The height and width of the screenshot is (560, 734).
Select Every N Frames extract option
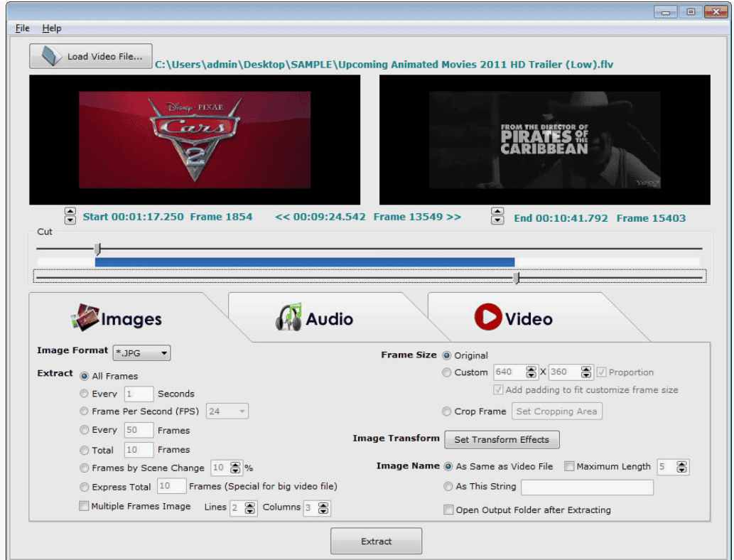tap(85, 430)
